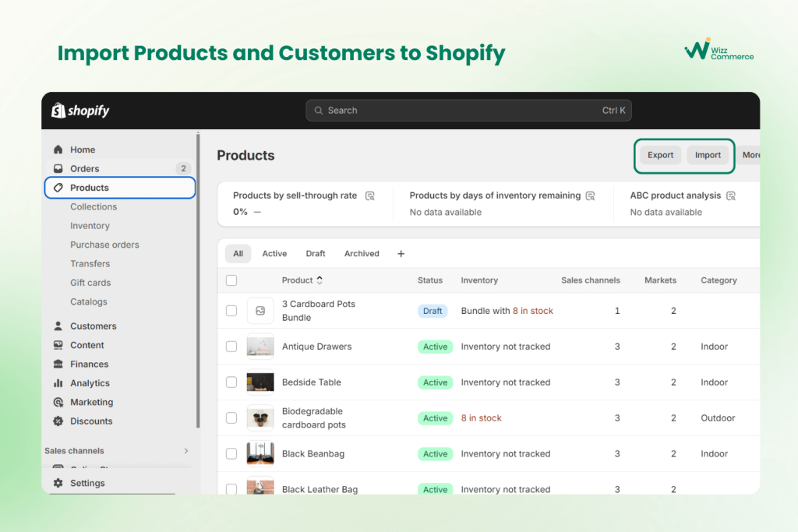Sort by Product column arrows
Screen dimensions: 798x532
tap(320, 280)
